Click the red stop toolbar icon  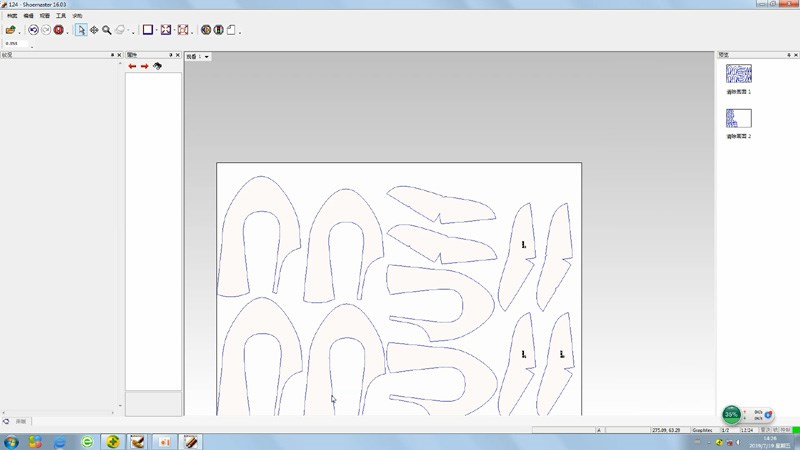pyautogui.click(x=58, y=30)
